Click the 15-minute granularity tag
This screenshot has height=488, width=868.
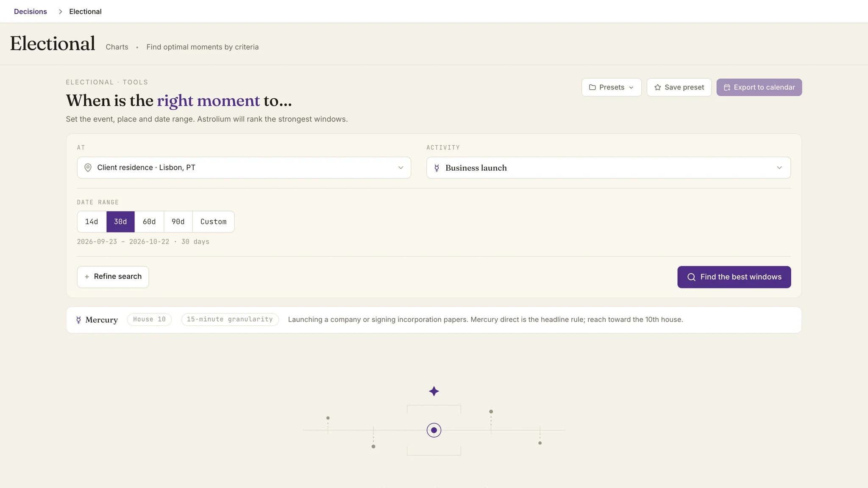(230, 319)
